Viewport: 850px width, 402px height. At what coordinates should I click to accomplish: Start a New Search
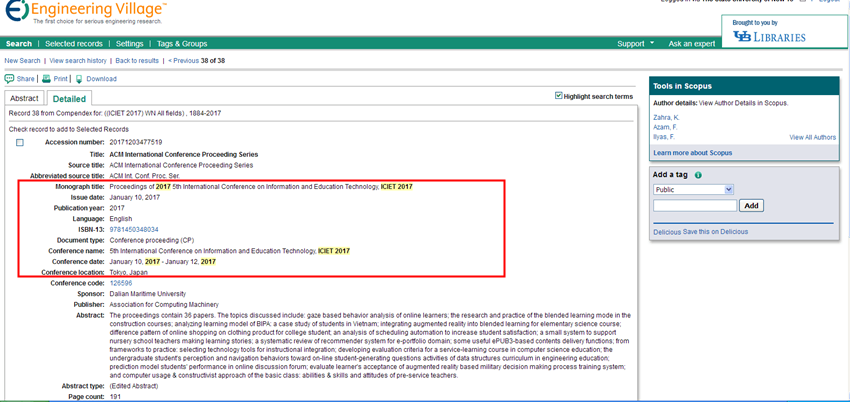[22, 61]
